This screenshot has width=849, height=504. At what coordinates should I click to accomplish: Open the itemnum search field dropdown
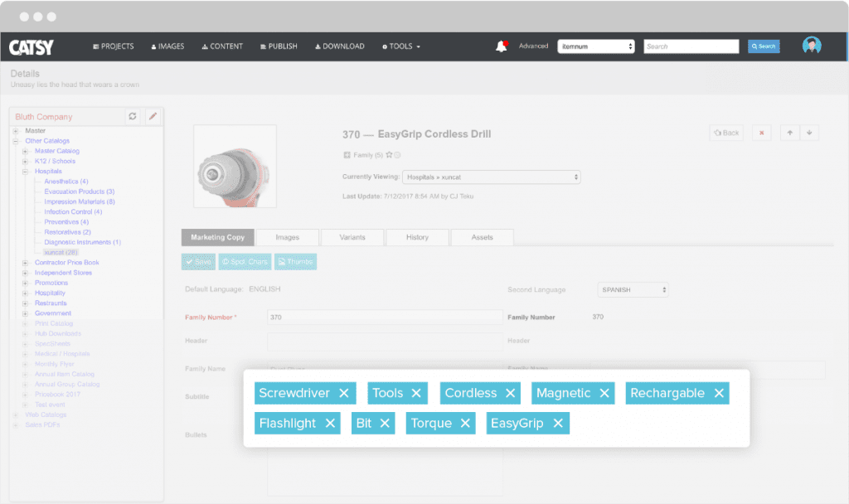(x=595, y=46)
